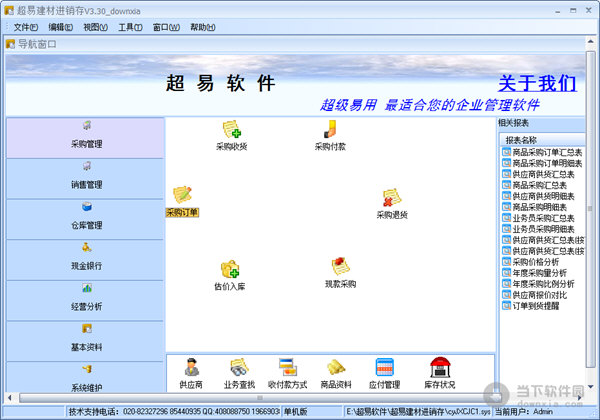This screenshot has width=600, height=420.
Task: Click the vertical scrollbar thumb on right
Action: (591, 210)
